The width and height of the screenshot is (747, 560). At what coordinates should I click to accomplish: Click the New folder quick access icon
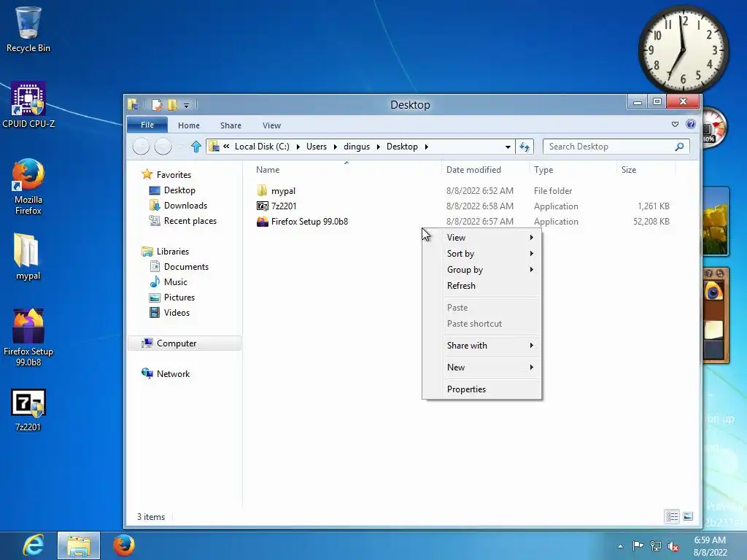pos(172,104)
